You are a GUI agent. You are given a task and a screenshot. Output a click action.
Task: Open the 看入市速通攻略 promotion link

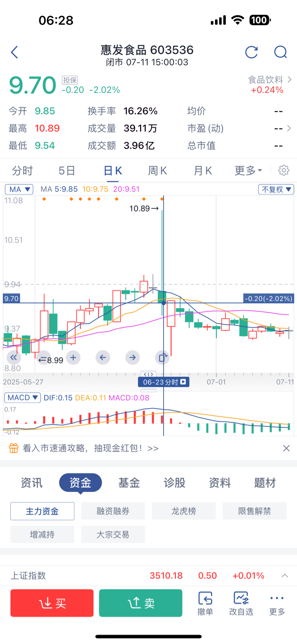coord(90,448)
